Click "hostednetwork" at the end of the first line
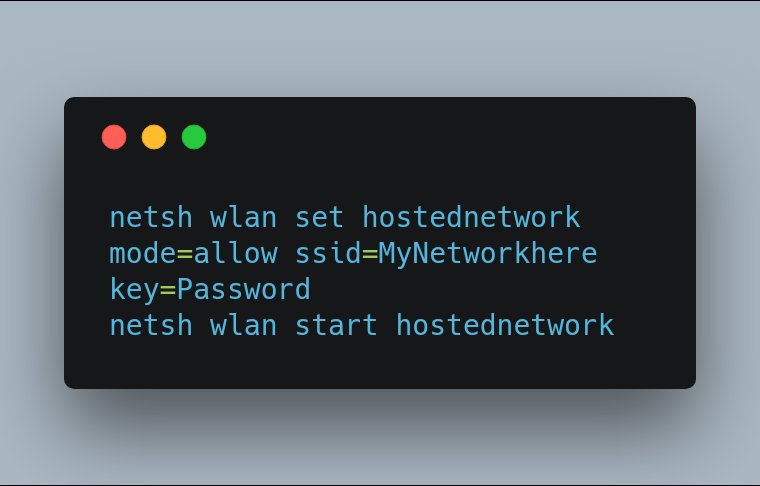The width and height of the screenshot is (760, 486). tap(471, 218)
